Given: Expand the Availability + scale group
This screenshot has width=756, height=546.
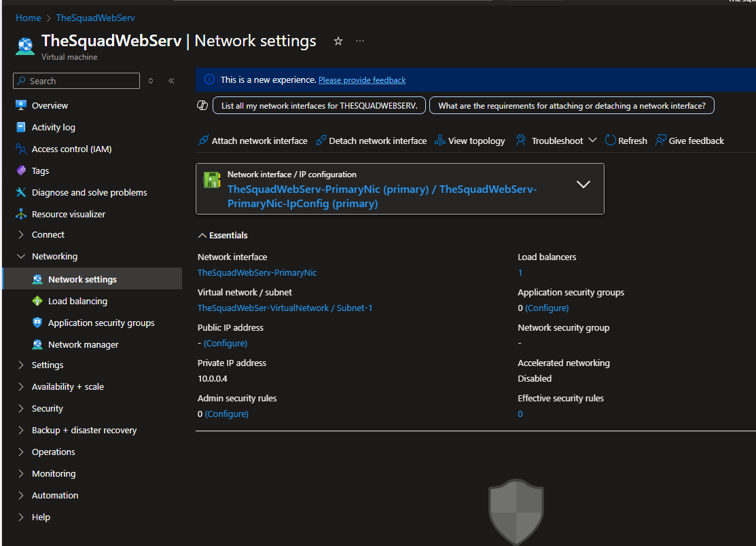Looking at the screenshot, I should 21,386.
